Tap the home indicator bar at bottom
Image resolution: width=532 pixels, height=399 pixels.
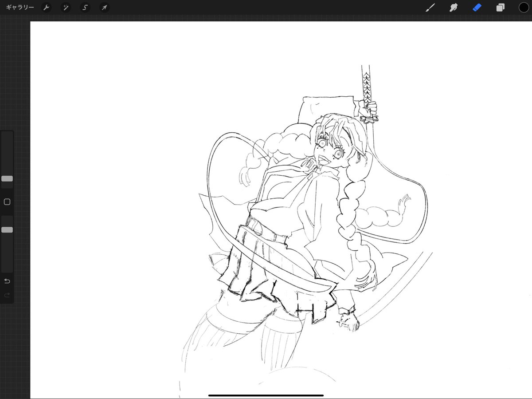pyautogui.click(x=266, y=395)
